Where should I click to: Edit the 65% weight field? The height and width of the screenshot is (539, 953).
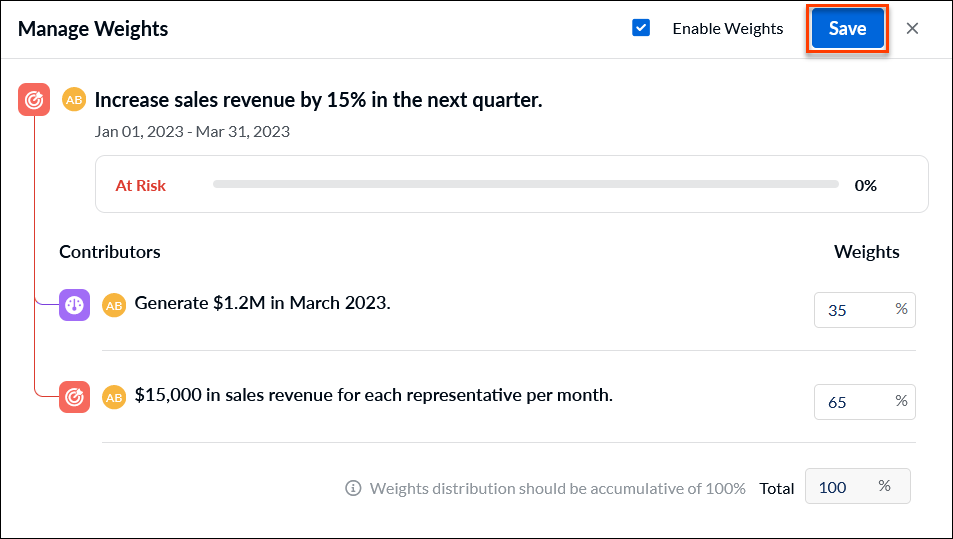tap(865, 402)
